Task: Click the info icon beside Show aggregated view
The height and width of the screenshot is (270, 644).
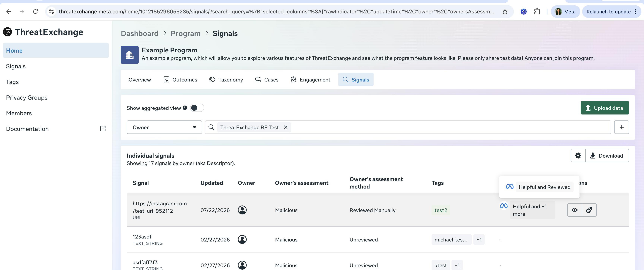Action: click(x=185, y=108)
